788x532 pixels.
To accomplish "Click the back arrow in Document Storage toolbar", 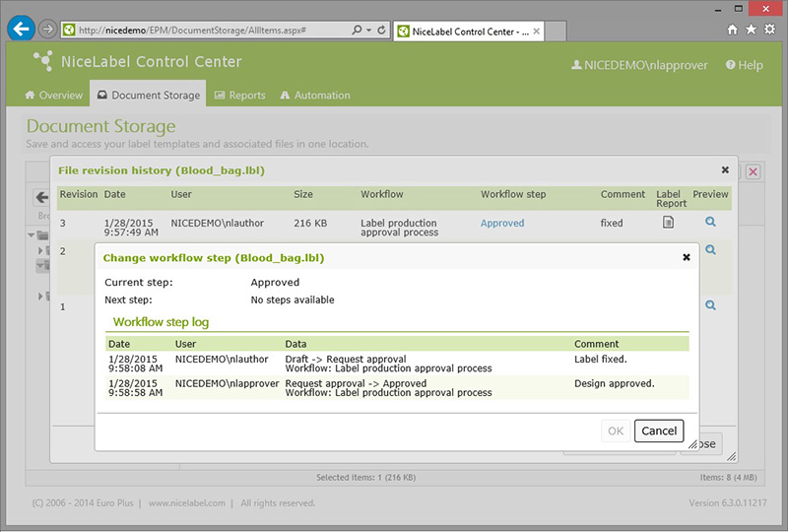I will point(41,198).
